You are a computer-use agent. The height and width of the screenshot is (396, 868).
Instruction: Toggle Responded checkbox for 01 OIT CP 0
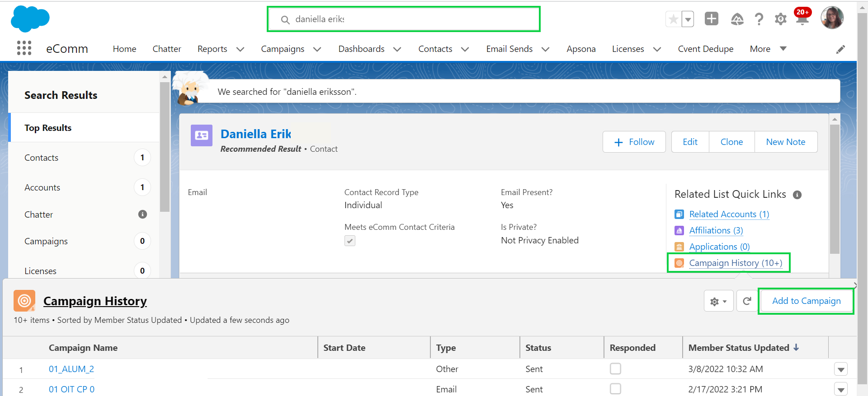coord(615,389)
